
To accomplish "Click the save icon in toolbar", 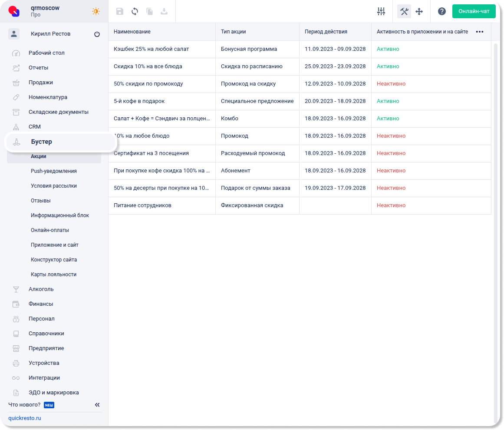I will click(120, 12).
